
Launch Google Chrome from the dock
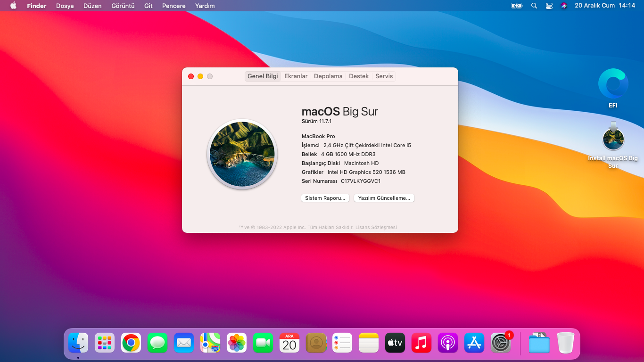pos(131,343)
